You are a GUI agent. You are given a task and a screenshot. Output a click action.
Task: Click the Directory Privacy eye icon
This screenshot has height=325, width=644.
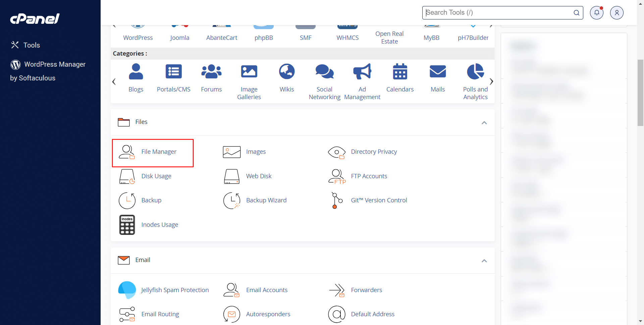(337, 152)
